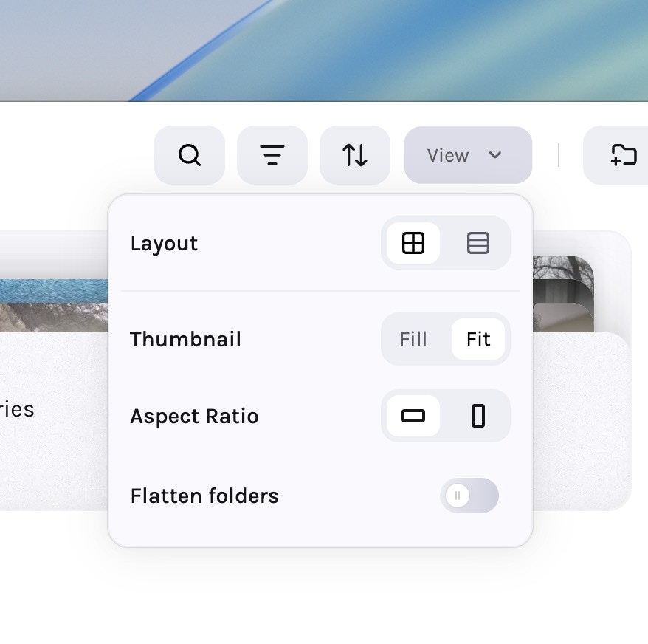This screenshot has width=648, height=644.
Task: Switch thumbnails to Fit mode
Action: pyautogui.click(x=478, y=339)
